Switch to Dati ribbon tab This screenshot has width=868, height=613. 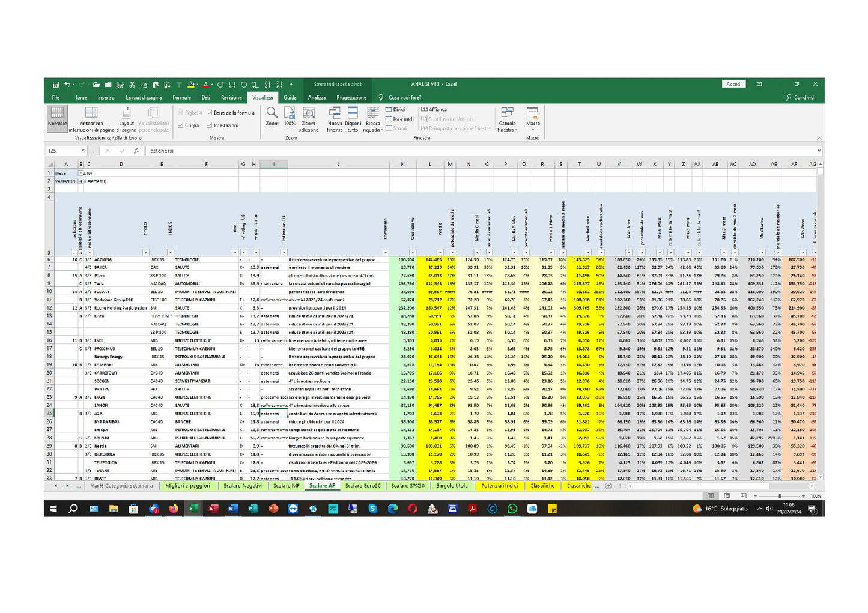[206, 97]
